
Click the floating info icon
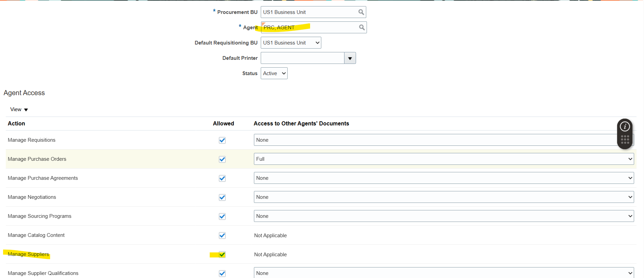625,127
